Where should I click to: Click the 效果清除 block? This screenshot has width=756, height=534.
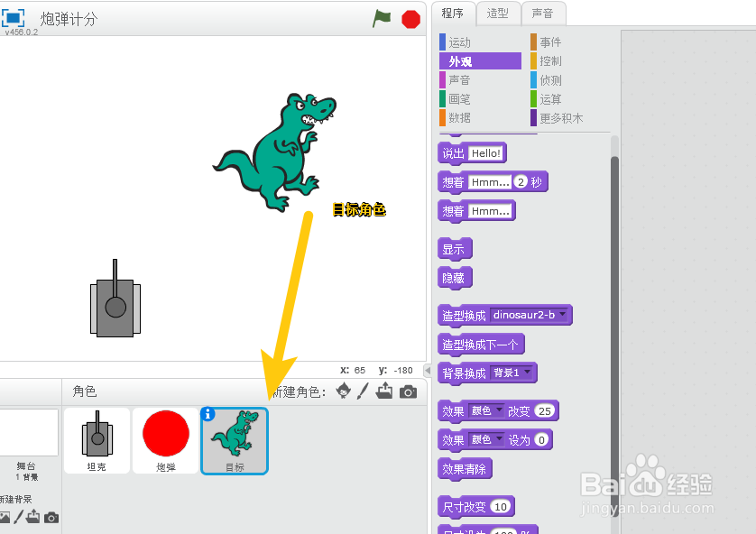pos(465,469)
